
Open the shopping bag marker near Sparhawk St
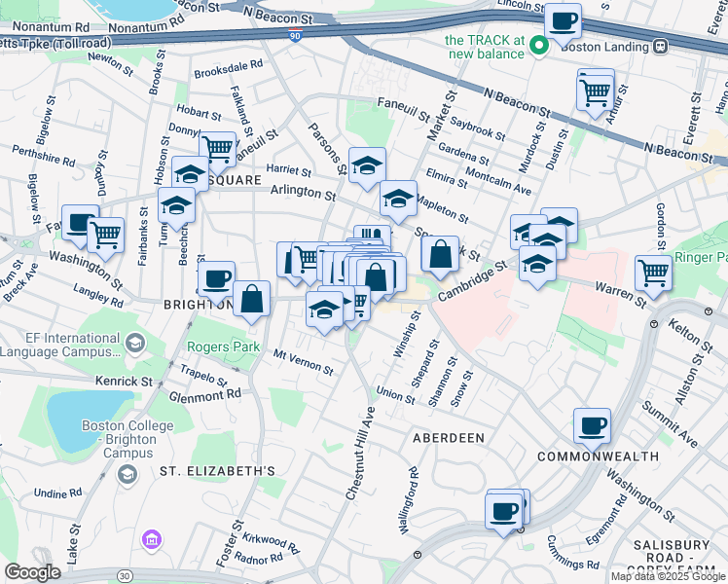440,255
